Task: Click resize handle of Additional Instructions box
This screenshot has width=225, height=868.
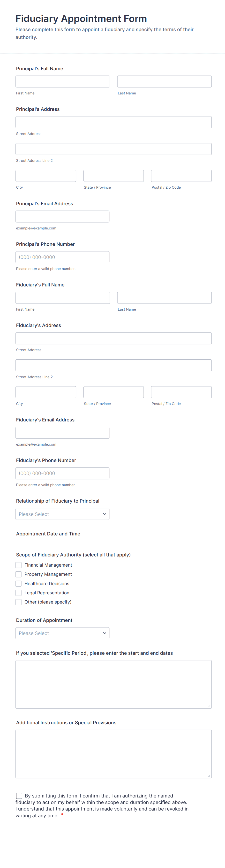Action: [209, 776]
